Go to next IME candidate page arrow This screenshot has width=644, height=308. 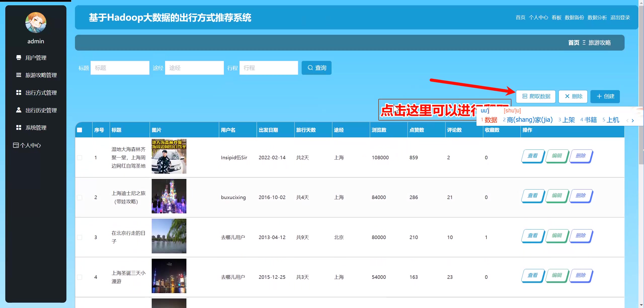coord(633,121)
